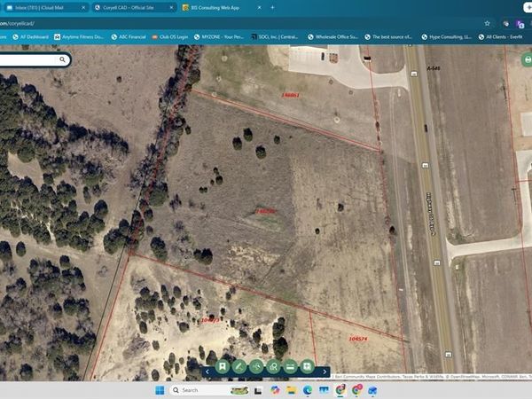
Task: Open the AF Dashboard bookmark
Action: pyautogui.click(x=30, y=36)
